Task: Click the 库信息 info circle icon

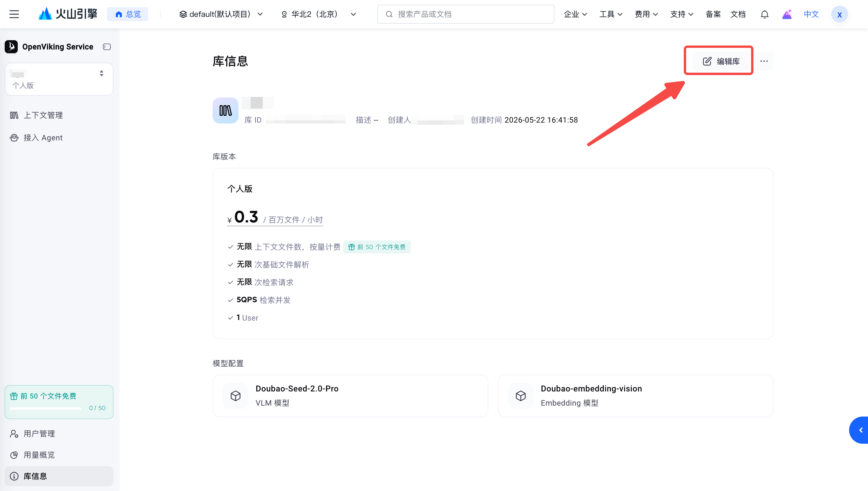Action: coord(14,476)
